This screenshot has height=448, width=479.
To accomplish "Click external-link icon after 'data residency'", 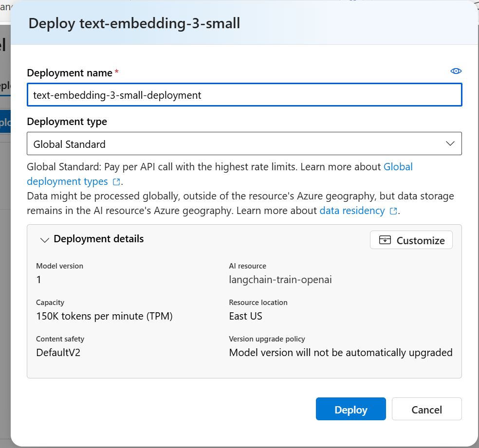I will tap(393, 211).
